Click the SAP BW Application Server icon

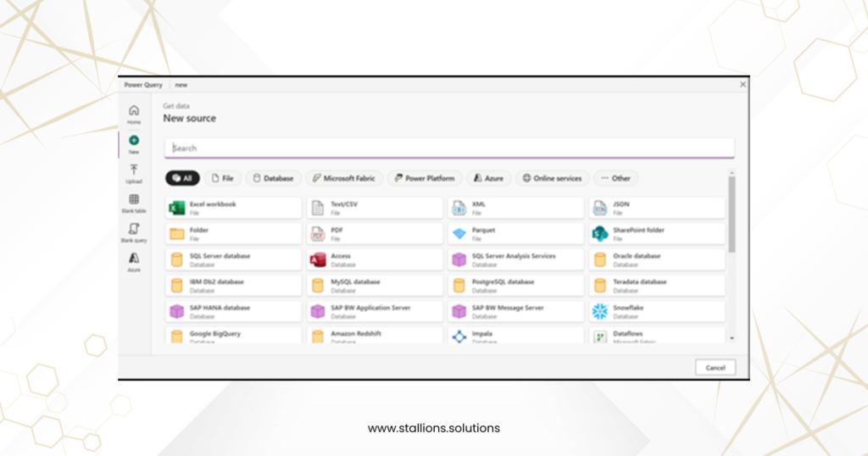pyautogui.click(x=318, y=312)
